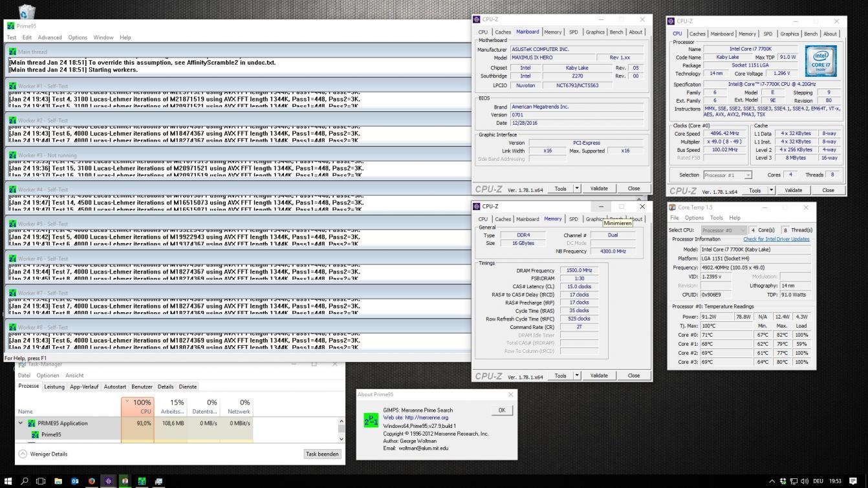Open the Test menu in Prime95
The image size is (868, 488).
(x=12, y=37)
